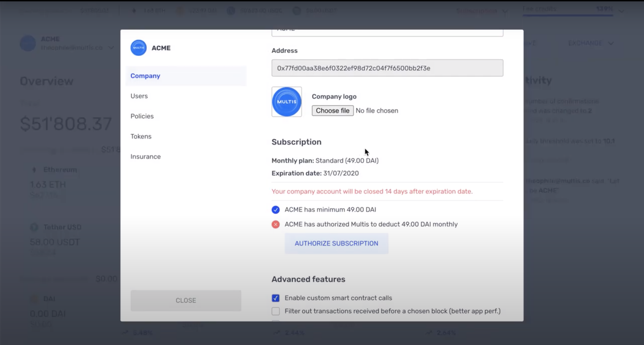
Task: Click the Ethereum icon in background overview
Action: [x=34, y=170]
